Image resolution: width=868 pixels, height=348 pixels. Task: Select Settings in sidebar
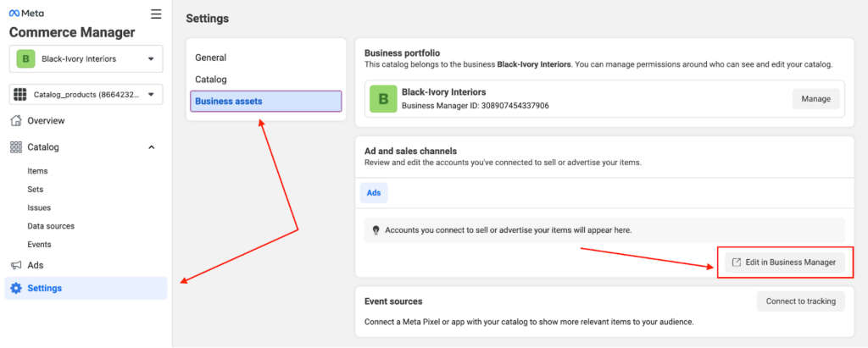point(86,288)
